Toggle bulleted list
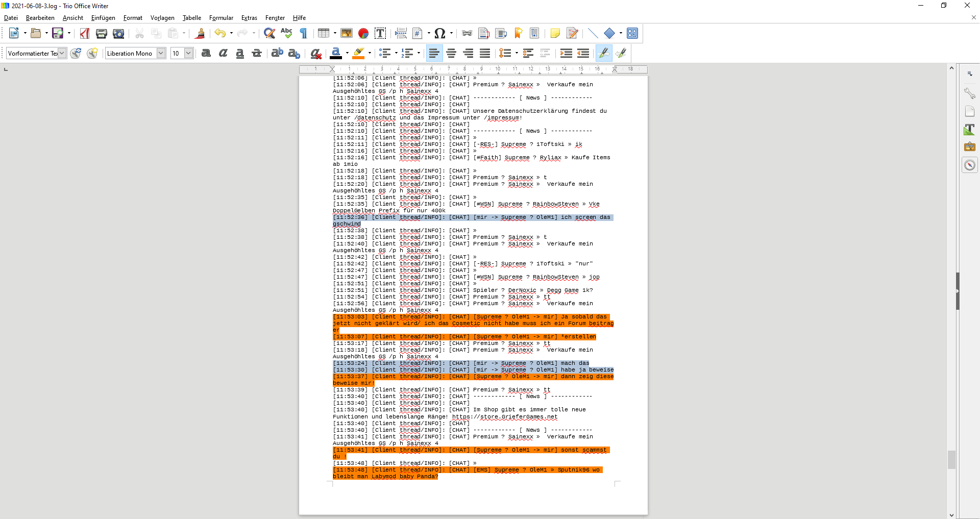This screenshot has height=519, width=980. pos(385,53)
